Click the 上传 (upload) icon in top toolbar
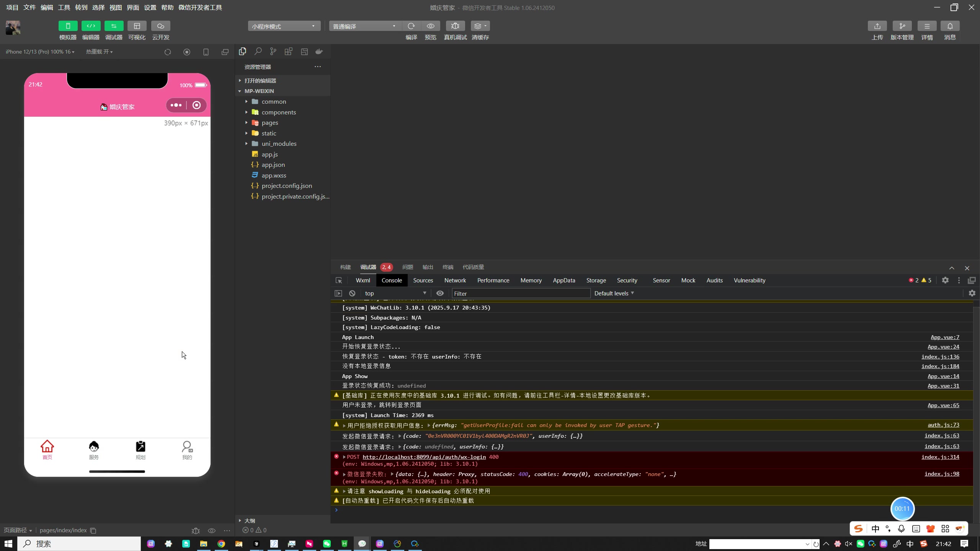Screen dimensions: 980x551 (877, 26)
